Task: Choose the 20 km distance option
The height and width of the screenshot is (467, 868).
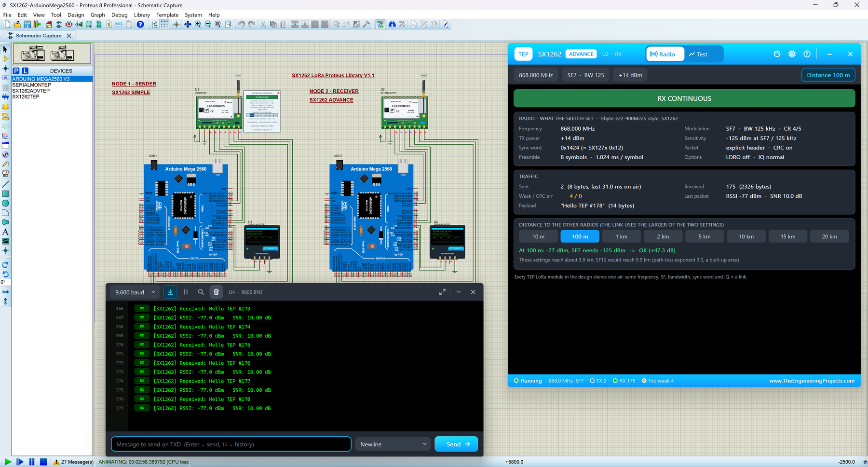Action: click(829, 236)
